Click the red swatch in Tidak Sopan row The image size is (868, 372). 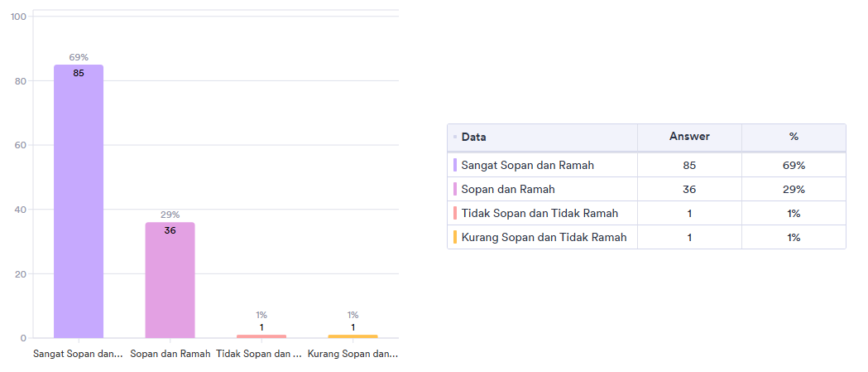coord(455,213)
